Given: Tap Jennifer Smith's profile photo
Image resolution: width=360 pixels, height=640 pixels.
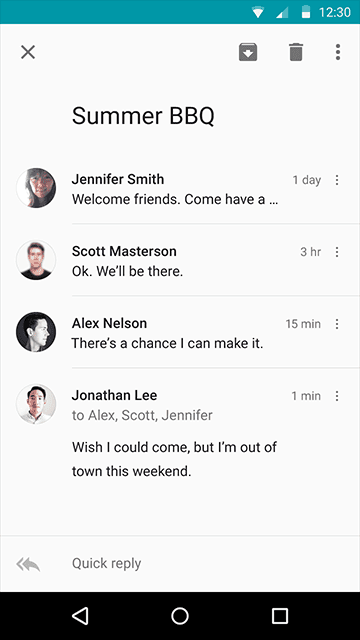Looking at the screenshot, I should [x=36, y=188].
